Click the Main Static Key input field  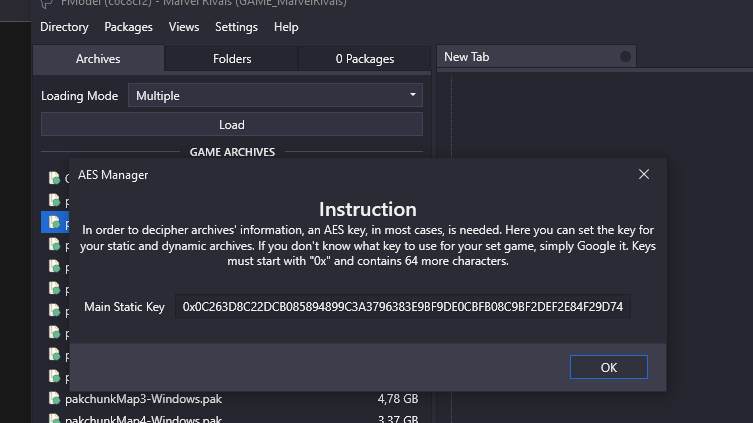tap(403, 306)
